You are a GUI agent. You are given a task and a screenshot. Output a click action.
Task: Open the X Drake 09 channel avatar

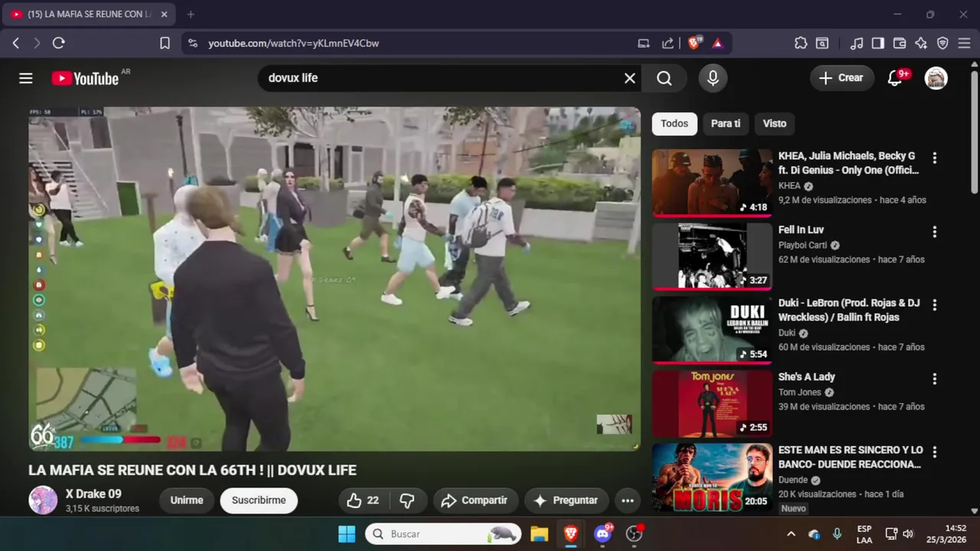pos(43,500)
